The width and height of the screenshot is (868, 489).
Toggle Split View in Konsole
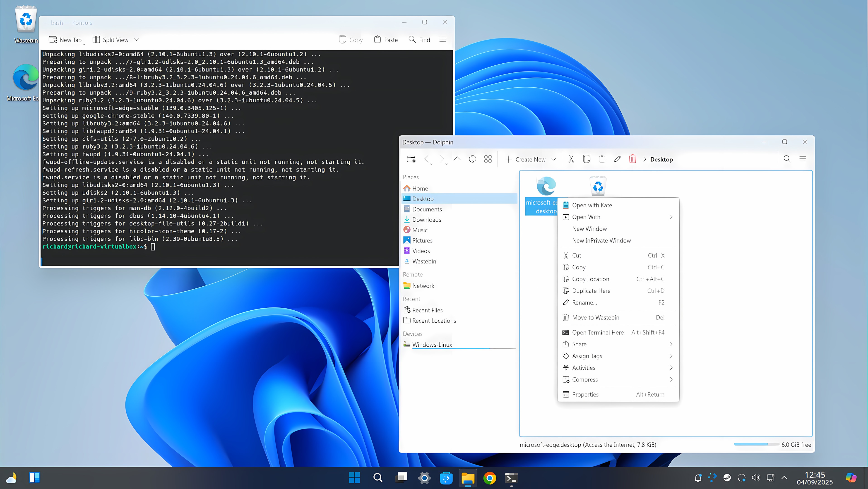(111, 39)
